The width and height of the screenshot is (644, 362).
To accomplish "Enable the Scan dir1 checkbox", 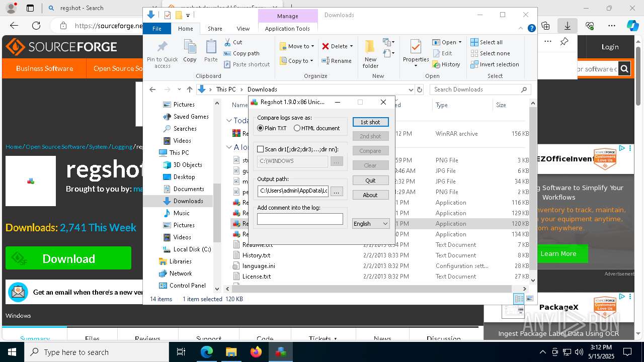I will pyautogui.click(x=260, y=149).
